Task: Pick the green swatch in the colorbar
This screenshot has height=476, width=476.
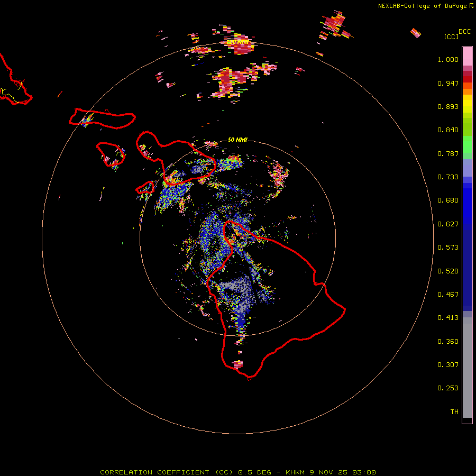Action: click(467, 144)
